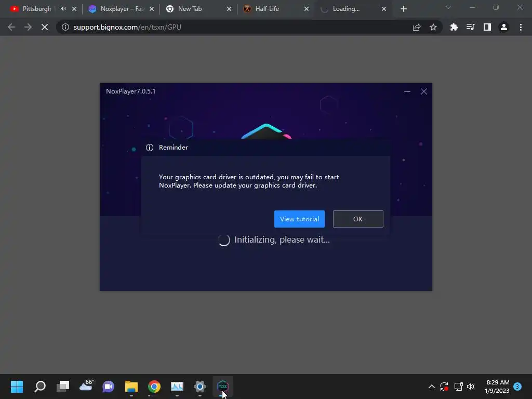Close the NoxPlayer7.0.5.1 window

424,91
